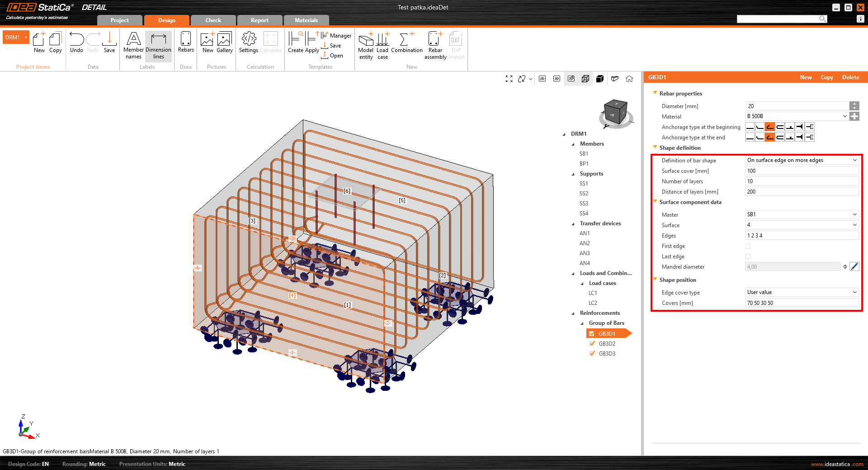This screenshot has height=470, width=868.
Task: Open the Material dropdown showing B 500B
Action: tap(844, 116)
